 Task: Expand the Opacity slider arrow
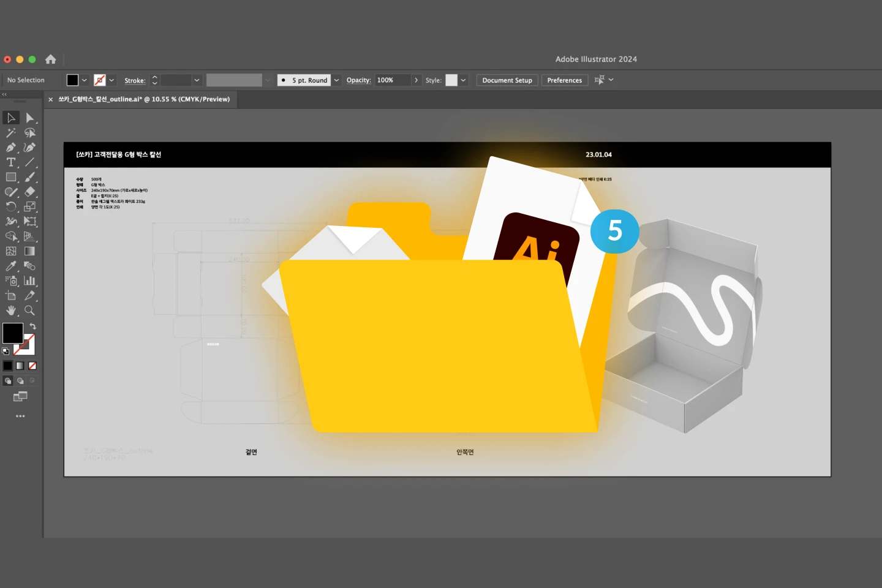[417, 80]
